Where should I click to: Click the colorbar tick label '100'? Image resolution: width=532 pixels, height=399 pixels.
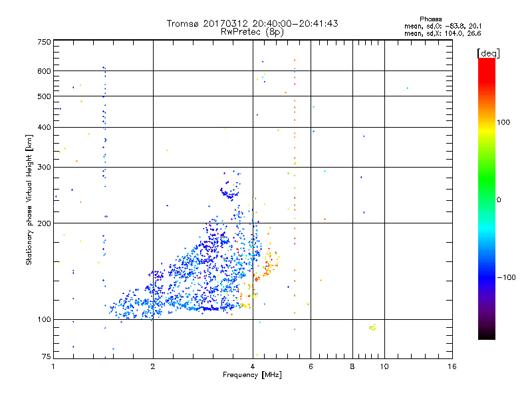pyautogui.click(x=503, y=122)
